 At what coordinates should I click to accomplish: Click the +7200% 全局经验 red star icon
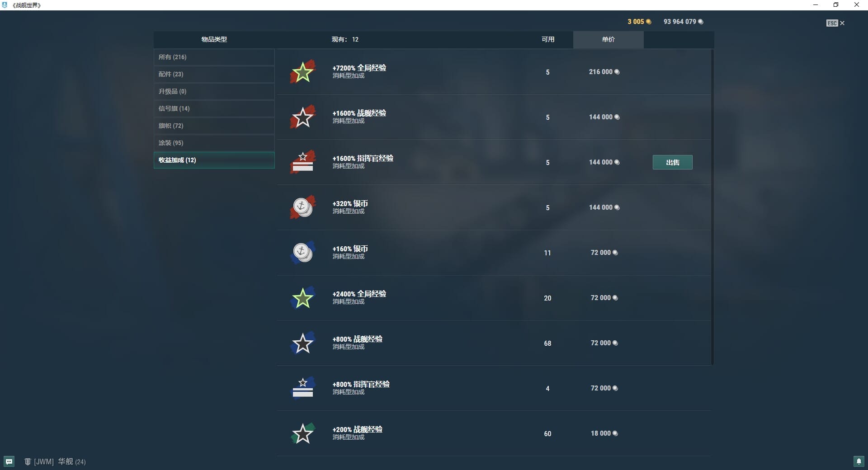click(x=302, y=72)
